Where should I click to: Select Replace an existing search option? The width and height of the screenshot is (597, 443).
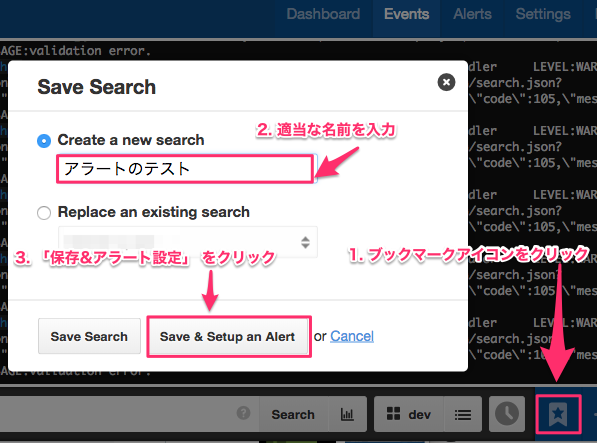(44, 212)
